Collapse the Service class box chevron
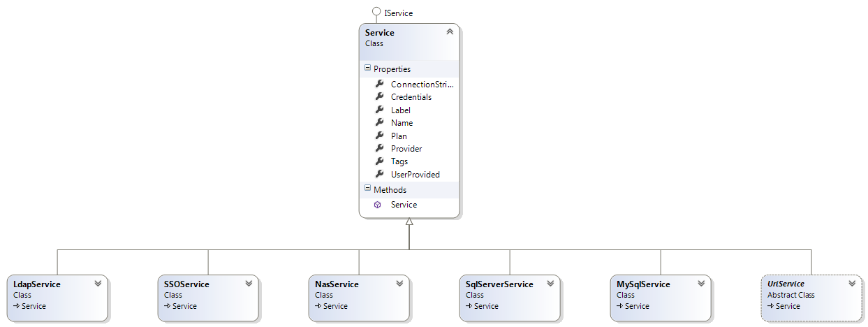Screen dimensions: 868x327 click(x=449, y=32)
